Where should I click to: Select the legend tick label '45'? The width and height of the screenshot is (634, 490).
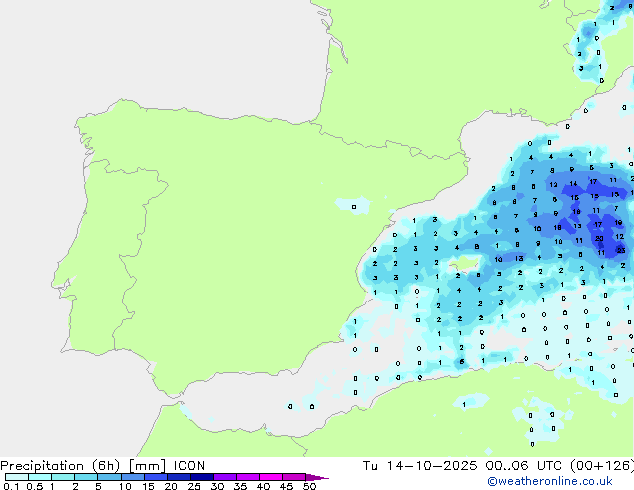tap(286, 486)
